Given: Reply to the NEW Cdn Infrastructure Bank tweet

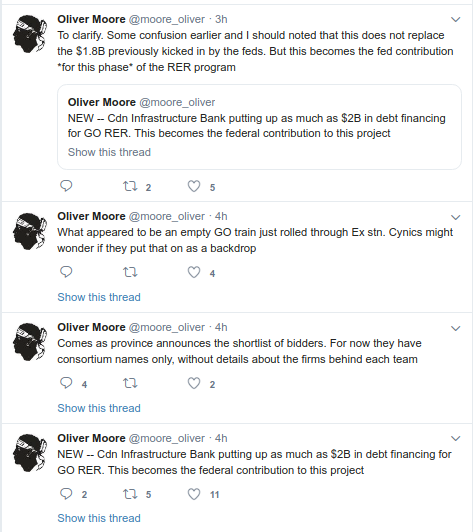Looking at the screenshot, I should tap(66, 494).
